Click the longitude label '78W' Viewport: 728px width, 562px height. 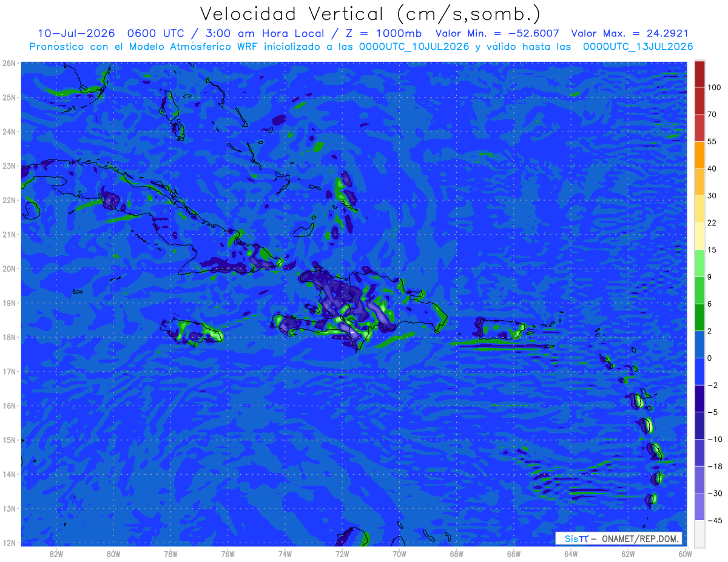pyautogui.click(x=170, y=554)
